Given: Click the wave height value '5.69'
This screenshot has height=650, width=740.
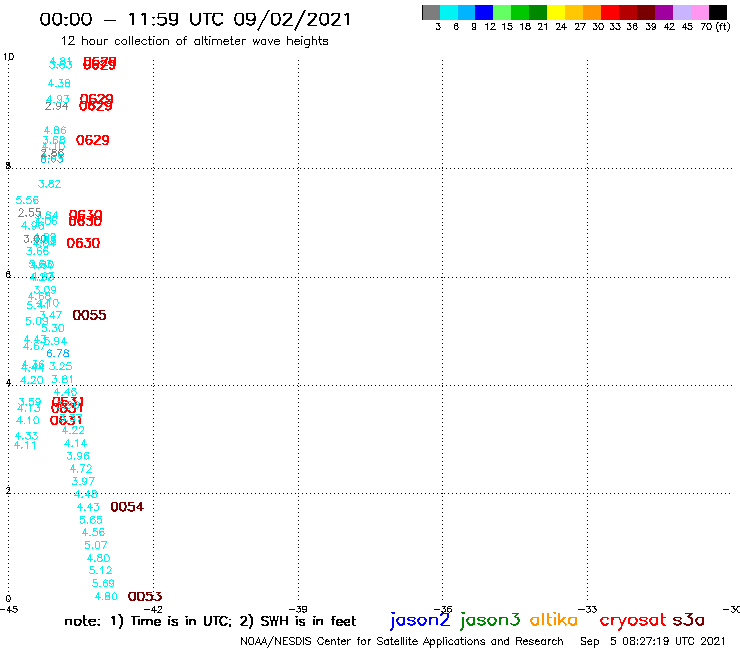Looking at the screenshot, I should click(103, 583).
